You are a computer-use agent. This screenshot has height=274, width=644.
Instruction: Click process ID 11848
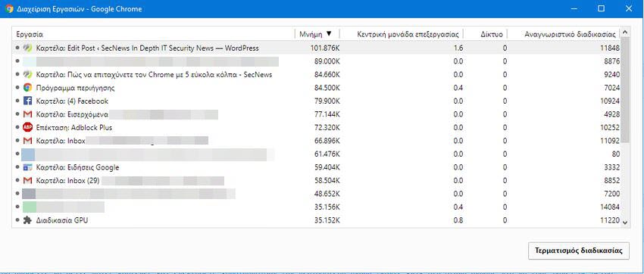pyautogui.click(x=609, y=48)
